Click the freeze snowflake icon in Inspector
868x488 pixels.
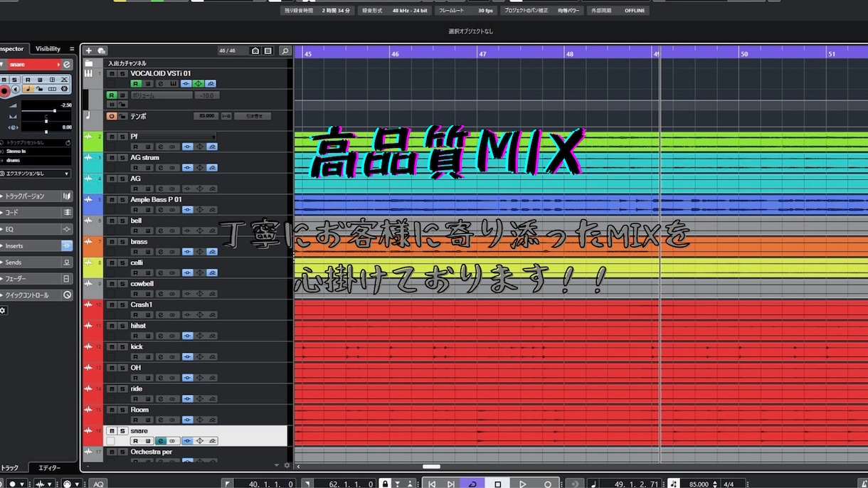pos(64,89)
